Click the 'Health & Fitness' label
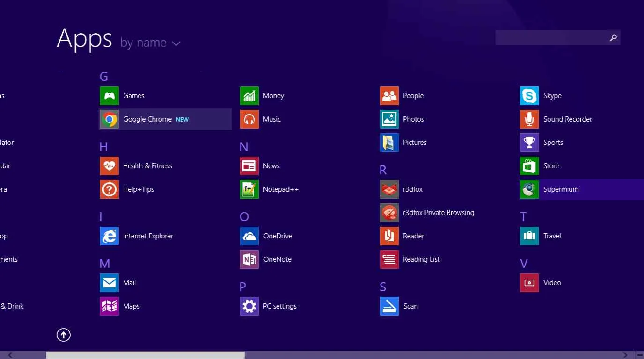Screen dimensions: 644x359 [x=147, y=166]
